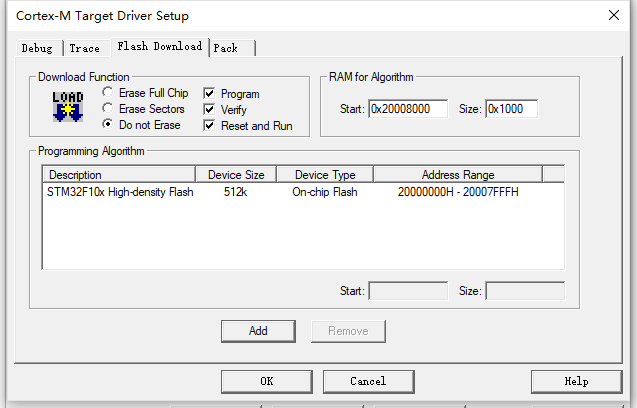Image resolution: width=637 pixels, height=408 pixels.
Task: Click the Device Type column header
Action: pos(325,175)
